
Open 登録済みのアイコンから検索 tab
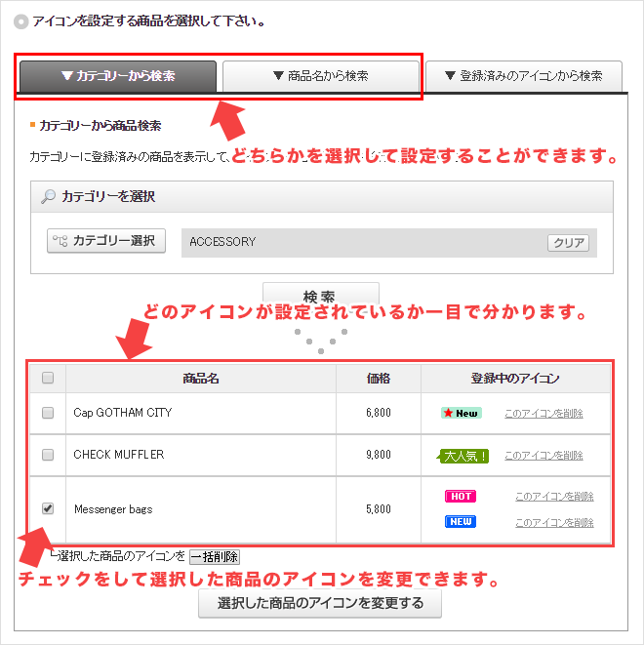[524, 76]
